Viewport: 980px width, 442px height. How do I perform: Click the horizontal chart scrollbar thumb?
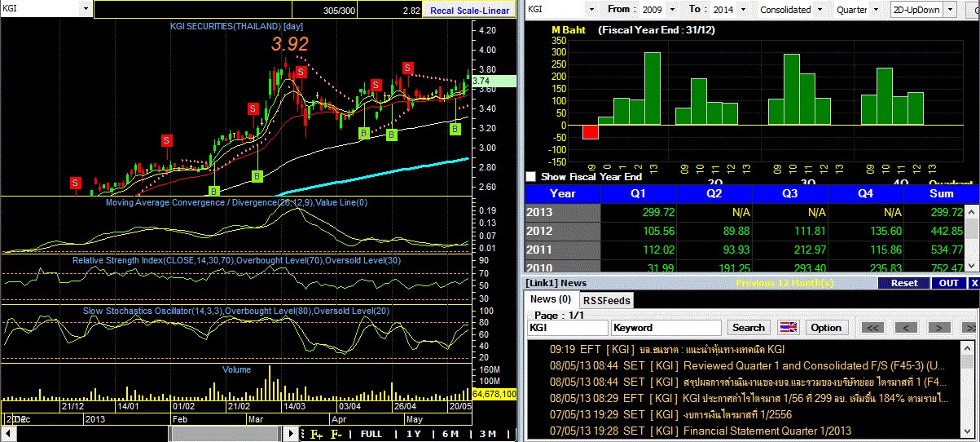(226, 434)
